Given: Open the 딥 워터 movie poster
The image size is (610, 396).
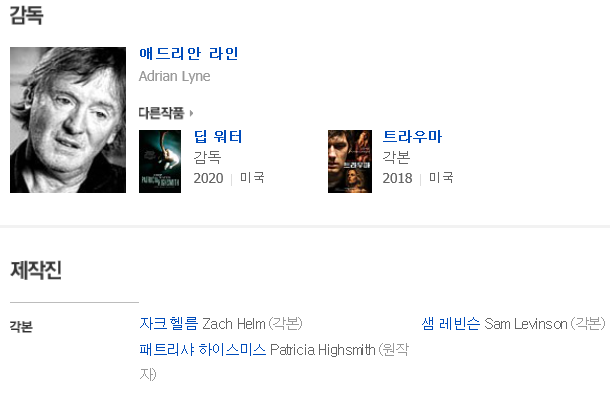Looking at the screenshot, I should click(x=160, y=161).
